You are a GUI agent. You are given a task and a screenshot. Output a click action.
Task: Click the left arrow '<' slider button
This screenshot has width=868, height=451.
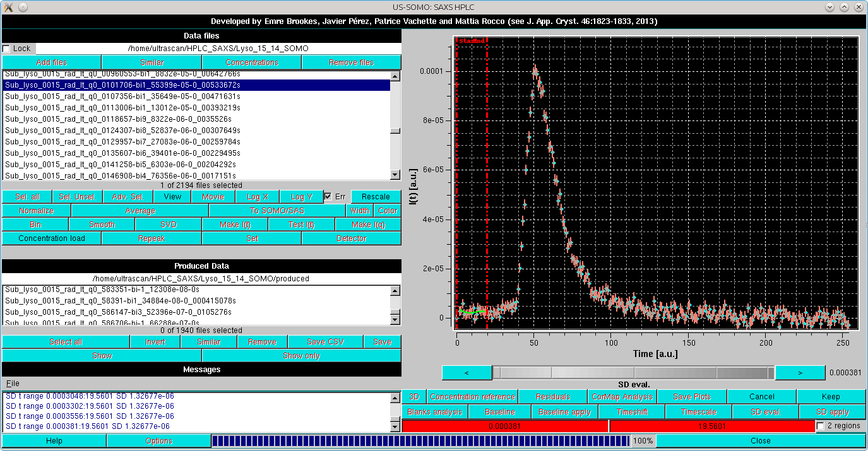pyautogui.click(x=467, y=373)
